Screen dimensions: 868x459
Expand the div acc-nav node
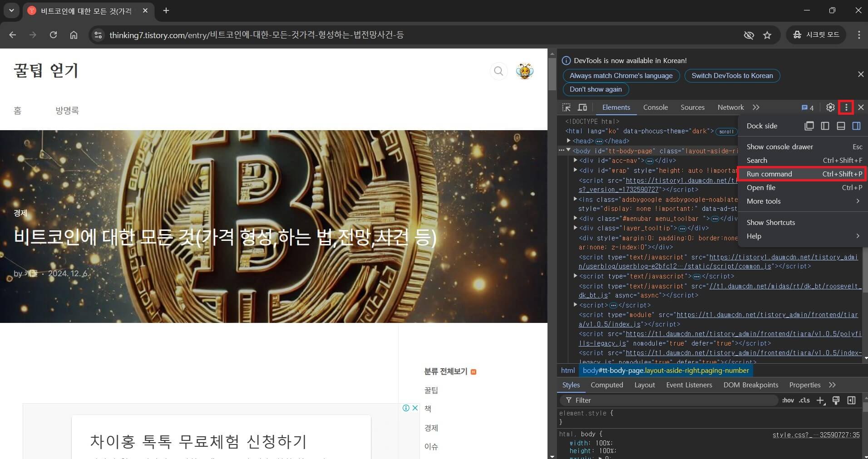click(575, 161)
